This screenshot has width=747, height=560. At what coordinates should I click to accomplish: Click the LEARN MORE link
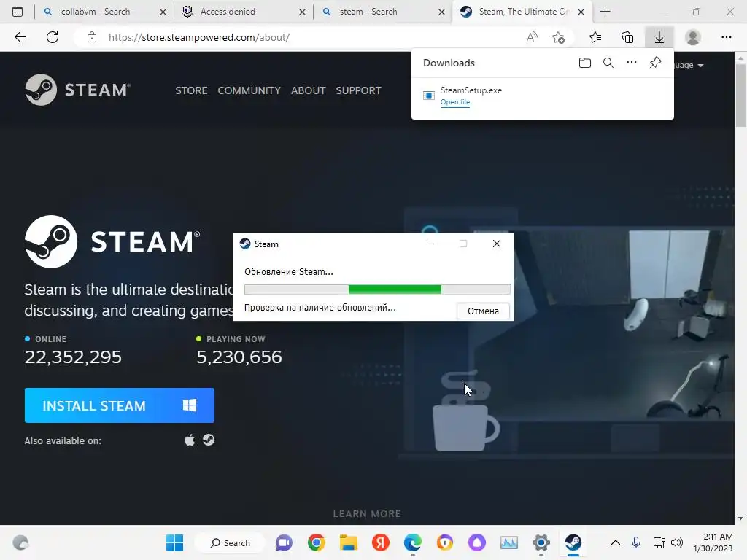click(367, 514)
